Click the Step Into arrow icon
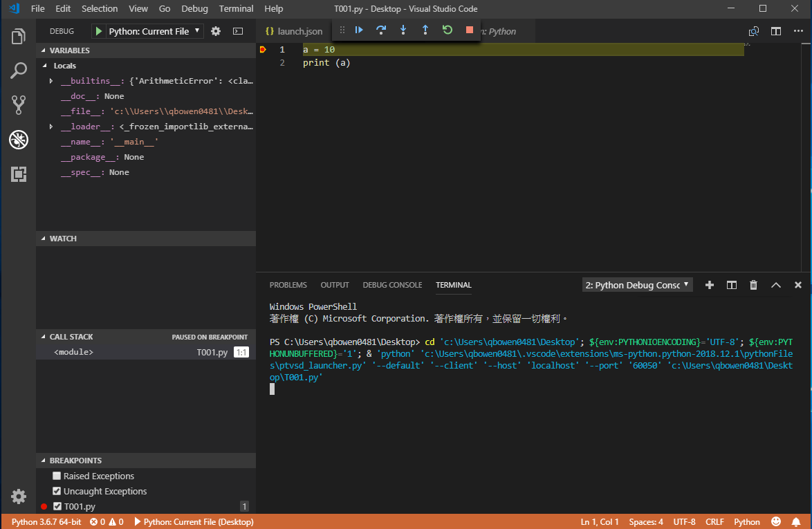The height and width of the screenshot is (529, 812). (x=403, y=30)
